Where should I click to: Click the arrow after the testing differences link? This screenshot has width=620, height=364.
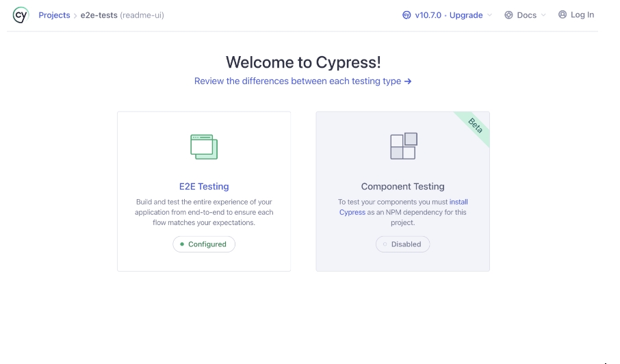point(408,81)
